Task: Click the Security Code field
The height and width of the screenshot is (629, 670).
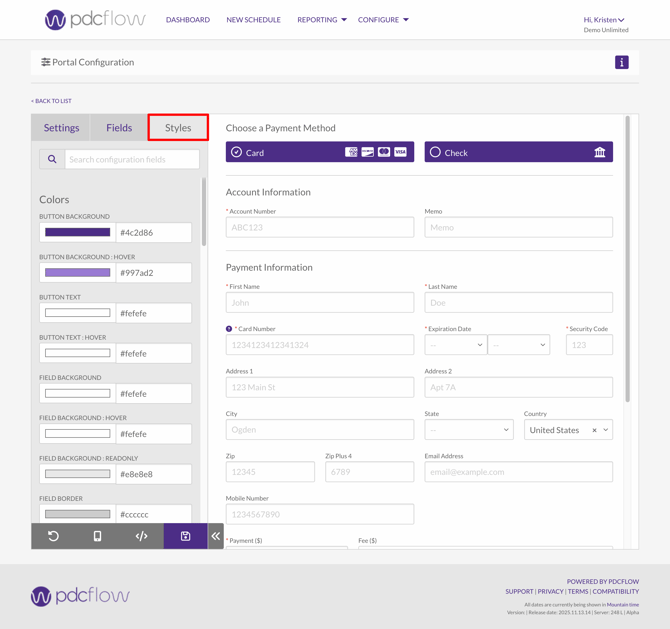Action: pyautogui.click(x=589, y=345)
